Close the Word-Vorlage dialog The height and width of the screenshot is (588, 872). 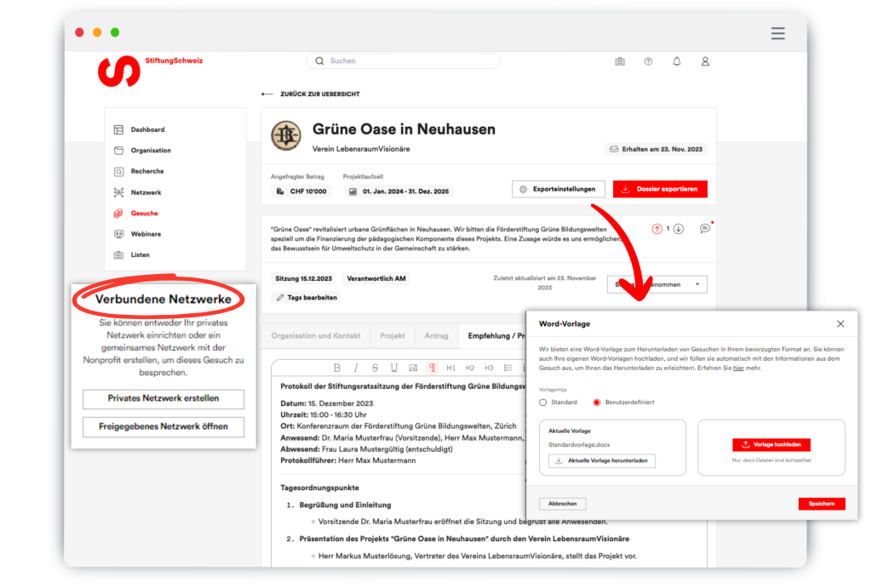tap(840, 324)
